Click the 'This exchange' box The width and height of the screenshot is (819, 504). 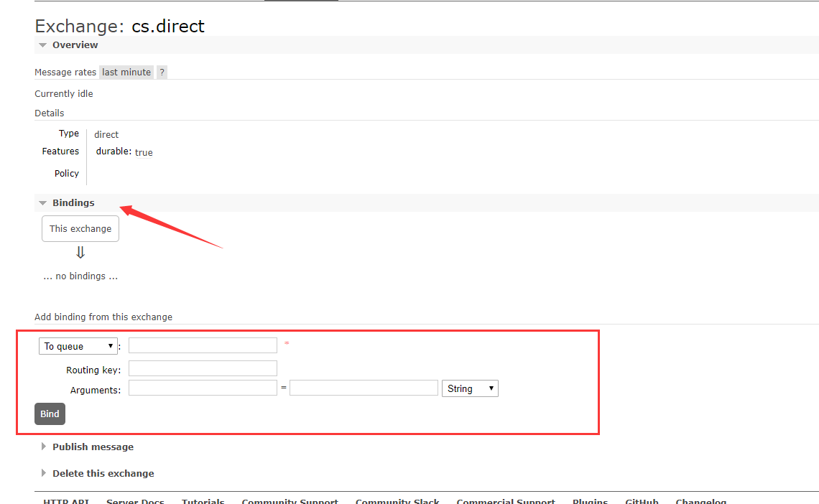pos(80,229)
